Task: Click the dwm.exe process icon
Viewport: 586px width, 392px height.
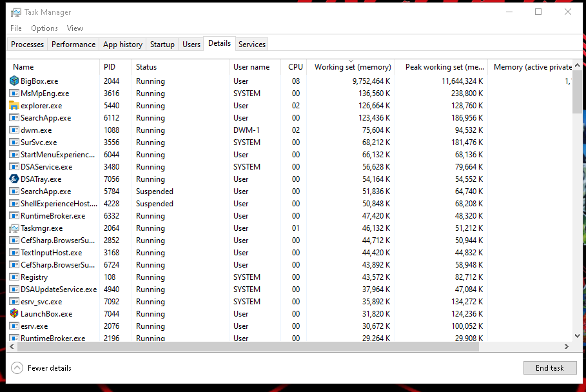Action: 14,130
